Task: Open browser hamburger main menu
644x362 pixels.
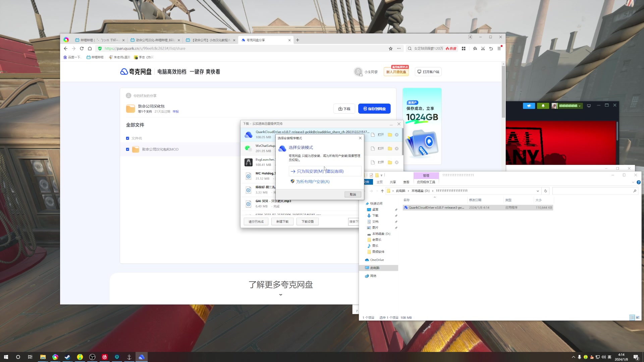Action: 499,49
